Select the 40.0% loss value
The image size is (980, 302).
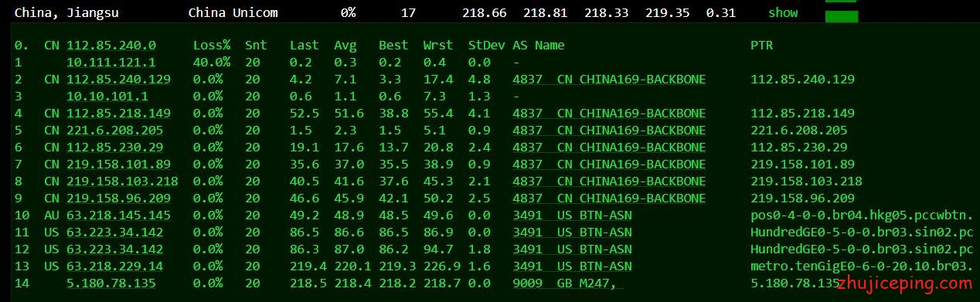[x=212, y=62]
